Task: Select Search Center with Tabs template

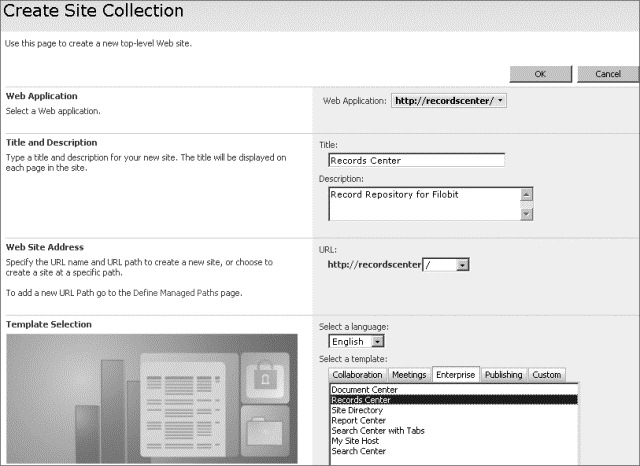Action: (454, 430)
